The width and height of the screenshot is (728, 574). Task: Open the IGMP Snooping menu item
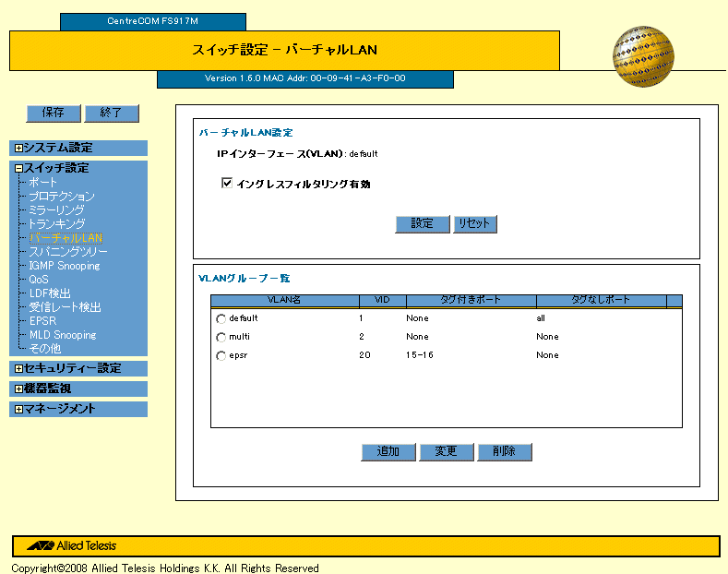click(64, 266)
